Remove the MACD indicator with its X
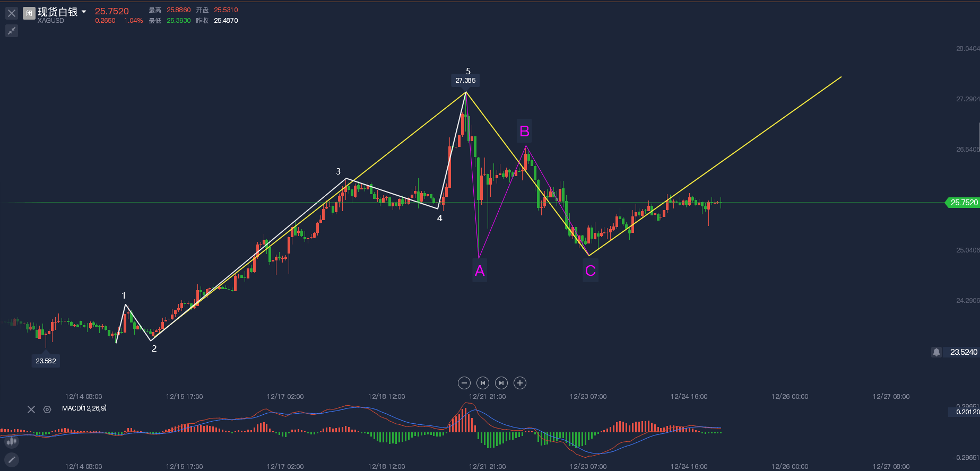980x471 pixels. [31, 409]
